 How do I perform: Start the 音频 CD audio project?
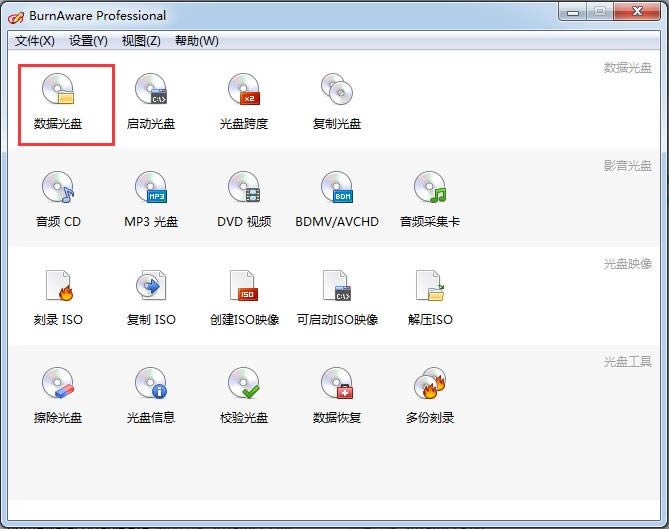pyautogui.click(x=58, y=200)
